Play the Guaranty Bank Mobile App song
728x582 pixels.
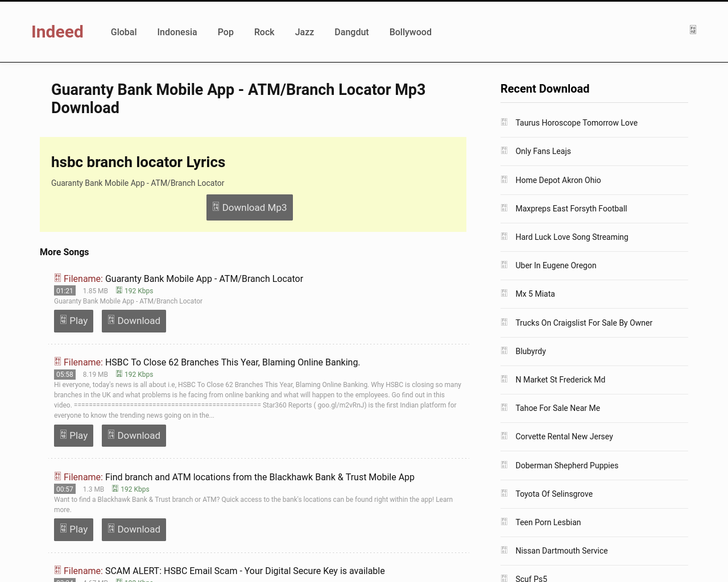click(73, 321)
